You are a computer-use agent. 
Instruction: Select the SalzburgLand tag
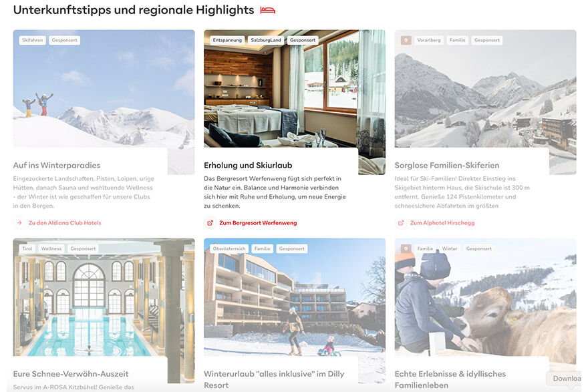pos(266,40)
